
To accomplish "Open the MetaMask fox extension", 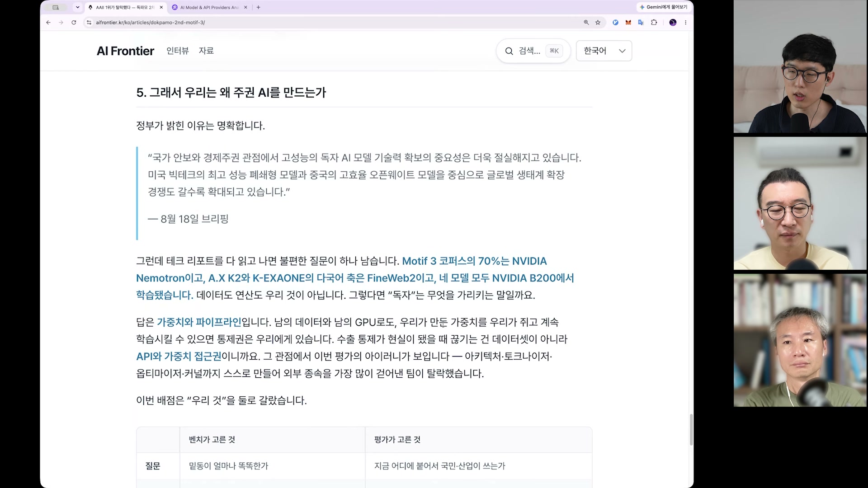I will pos(628,22).
